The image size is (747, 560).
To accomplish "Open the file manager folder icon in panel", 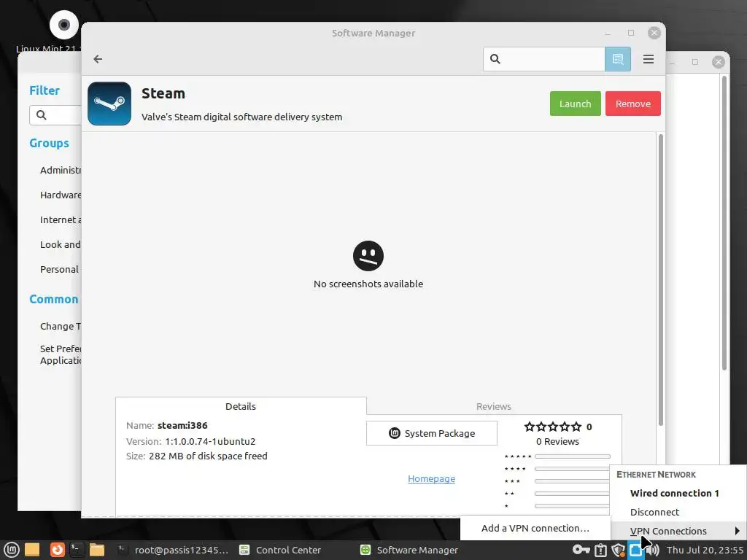I will 97,550.
